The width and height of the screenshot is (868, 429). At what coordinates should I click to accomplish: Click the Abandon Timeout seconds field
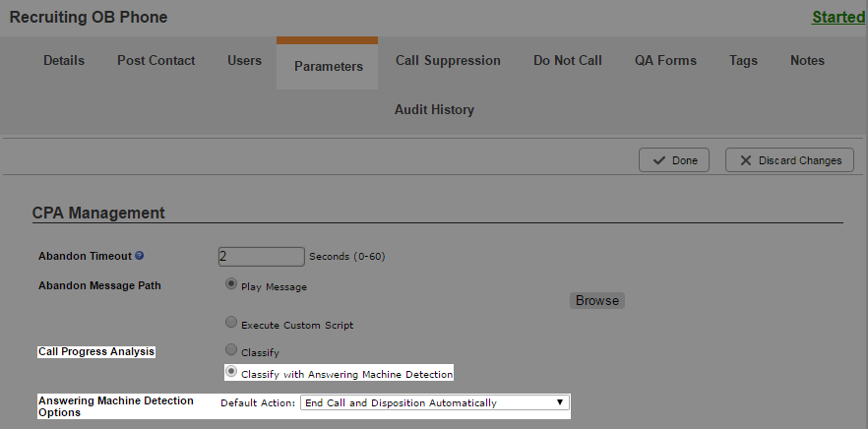[x=262, y=257]
